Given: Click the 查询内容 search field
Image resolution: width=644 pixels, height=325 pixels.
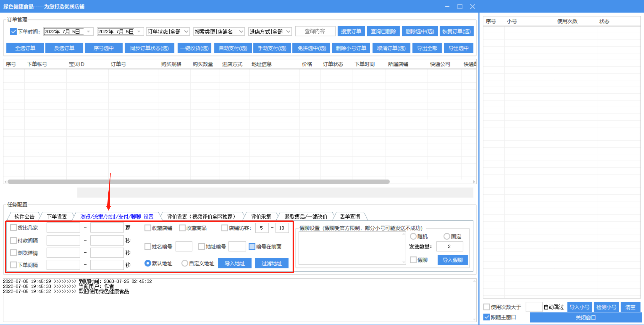Looking at the screenshot, I should (315, 31).
